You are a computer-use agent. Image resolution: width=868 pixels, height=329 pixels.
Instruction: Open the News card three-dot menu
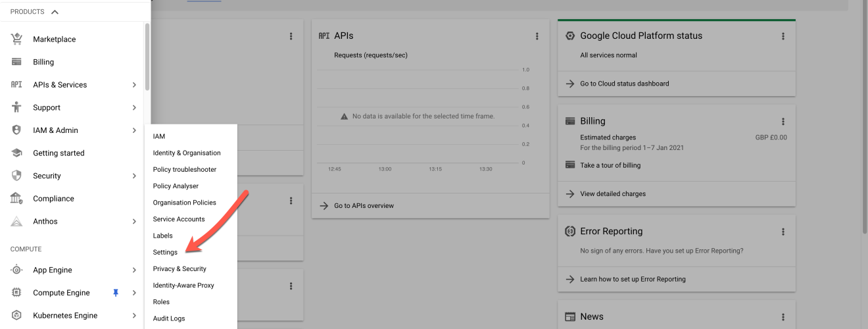click(x=783, y=317)
